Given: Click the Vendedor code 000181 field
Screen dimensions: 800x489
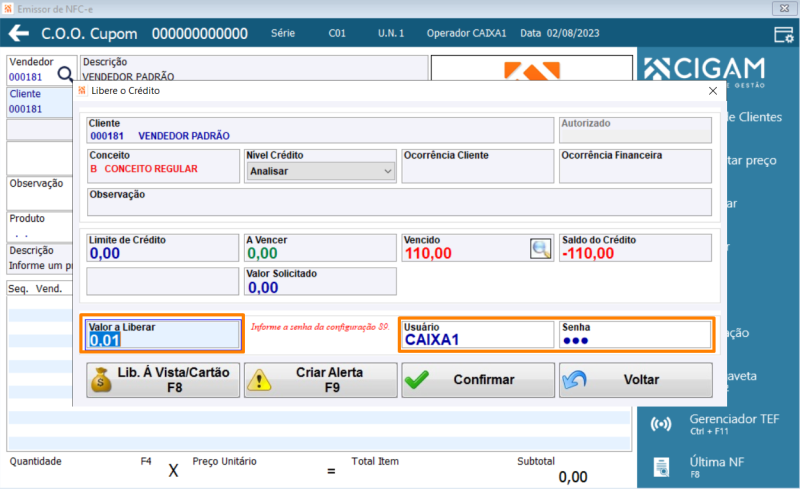Looking at the screenshot, I should point(26,77).
